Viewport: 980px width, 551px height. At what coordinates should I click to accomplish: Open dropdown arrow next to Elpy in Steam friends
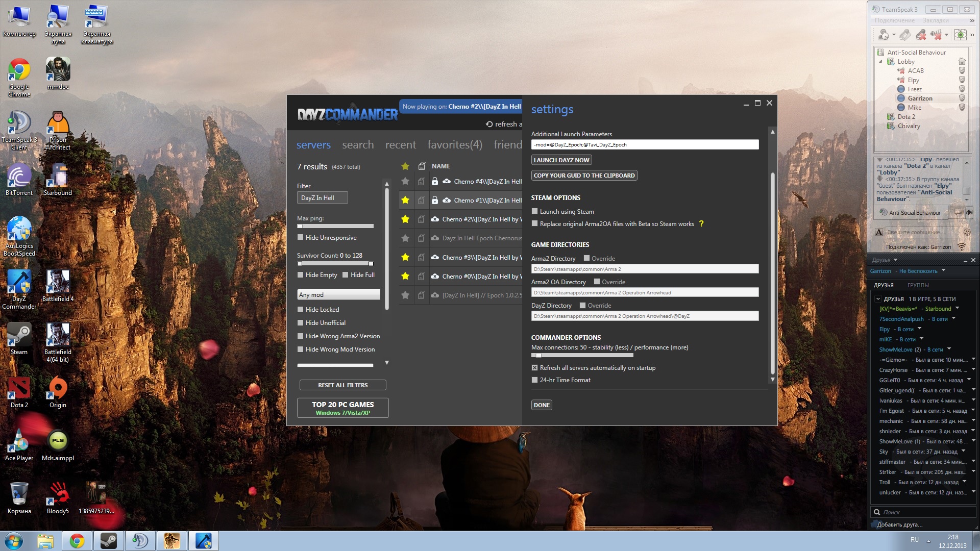click(919, 329)
